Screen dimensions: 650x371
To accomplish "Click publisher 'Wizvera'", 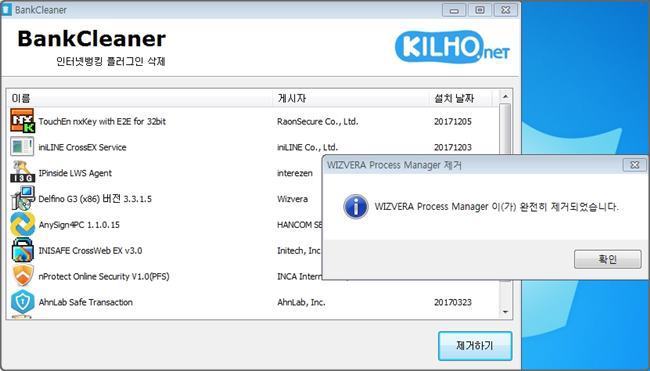I will click(292, 199).
